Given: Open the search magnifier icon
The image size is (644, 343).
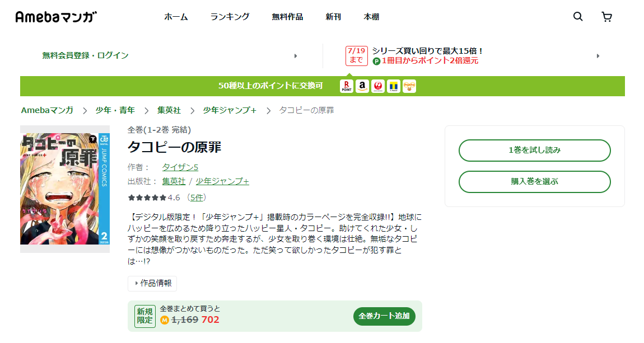Looking at the screenshot, I should point(578,17).
